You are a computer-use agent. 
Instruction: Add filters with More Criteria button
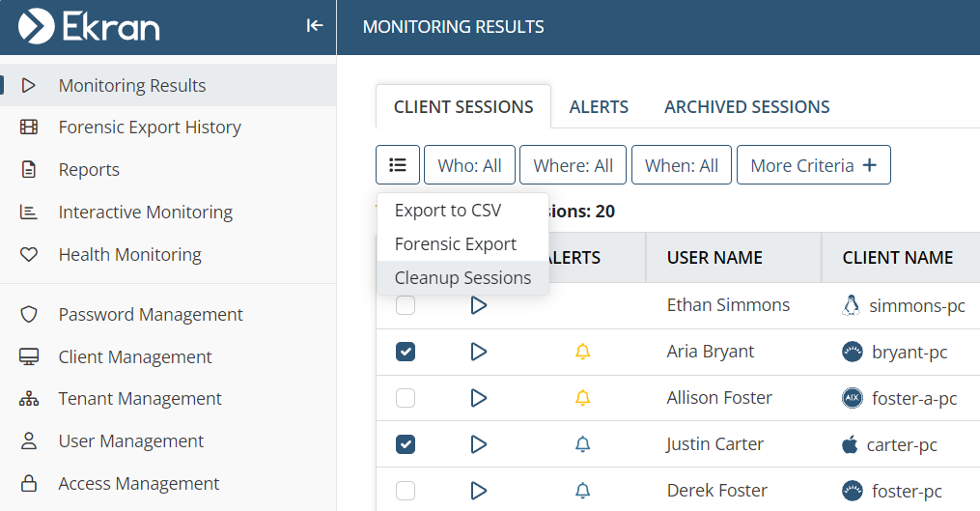click(x=813, y=165)
